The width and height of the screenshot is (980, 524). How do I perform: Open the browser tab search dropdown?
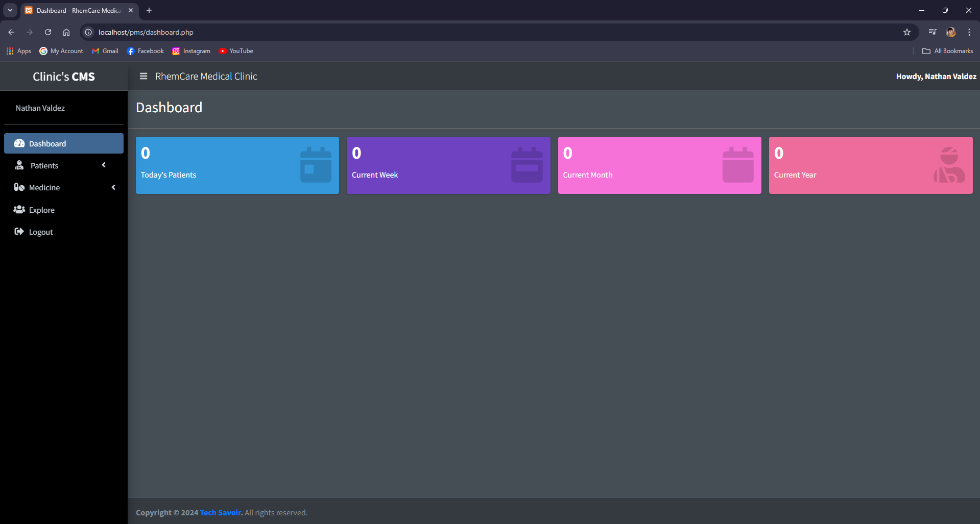(x=10, y=10)
